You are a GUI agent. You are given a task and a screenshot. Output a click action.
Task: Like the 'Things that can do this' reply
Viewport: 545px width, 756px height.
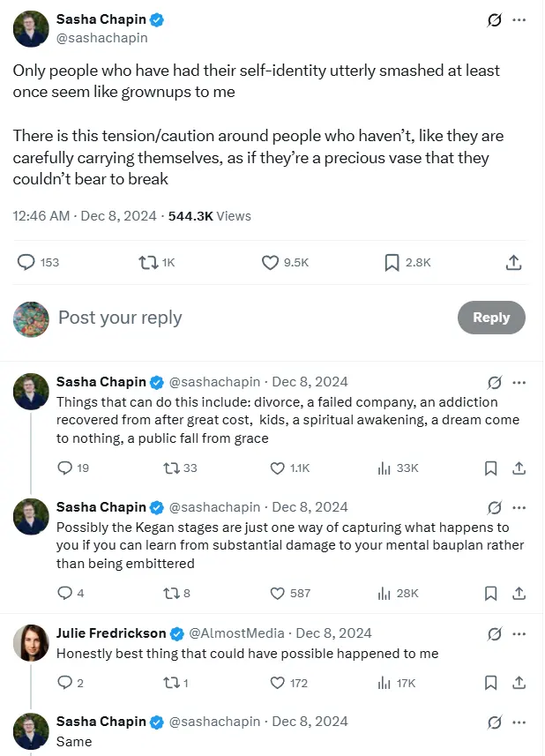278,468
